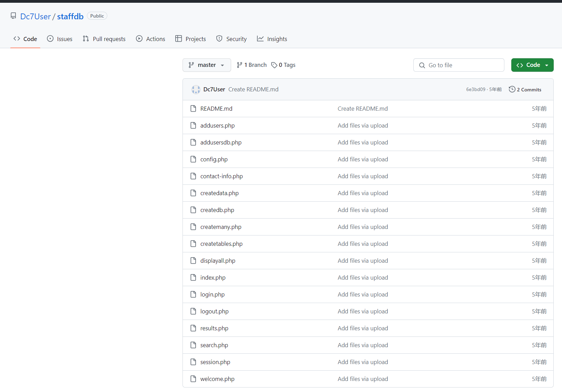The height and width of the screenshot is (392, 562).
Task: Click the repository icon beside Dc7User
Action: click(13, 16)
